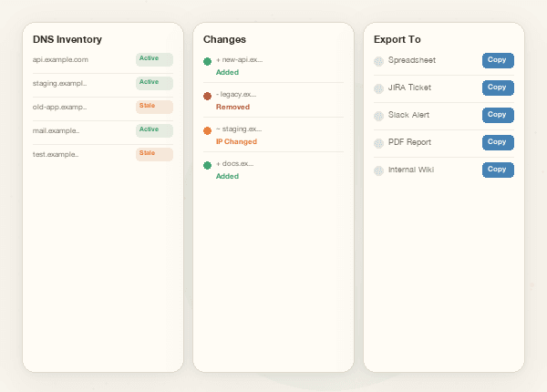
Task: Click the Stale badge for test.example
Action: click(x=154, y=154)
